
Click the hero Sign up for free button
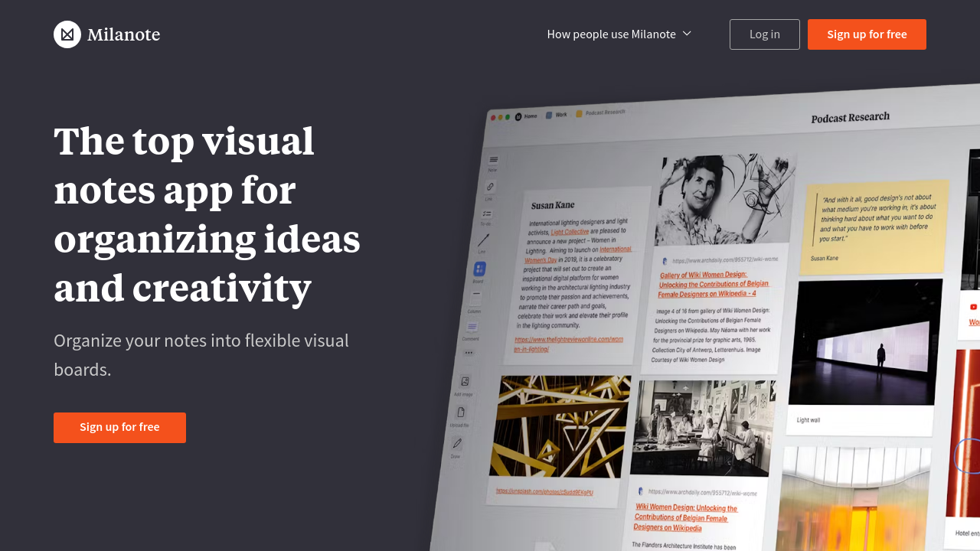point(119,427)
